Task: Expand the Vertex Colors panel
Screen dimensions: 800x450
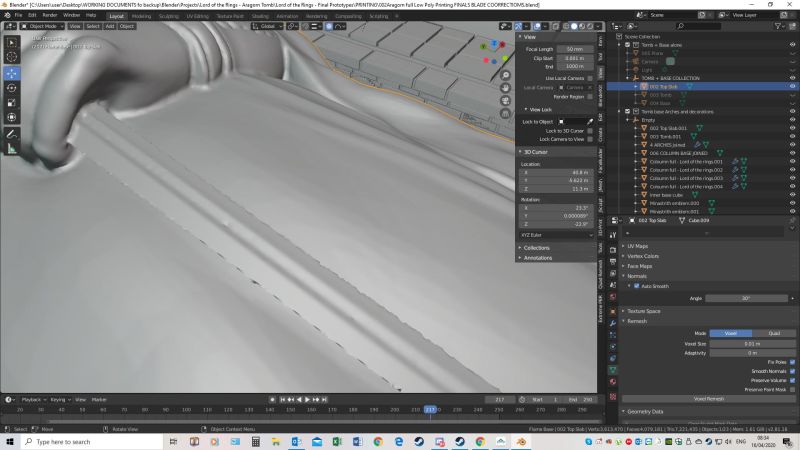Action: click(642, 256)
